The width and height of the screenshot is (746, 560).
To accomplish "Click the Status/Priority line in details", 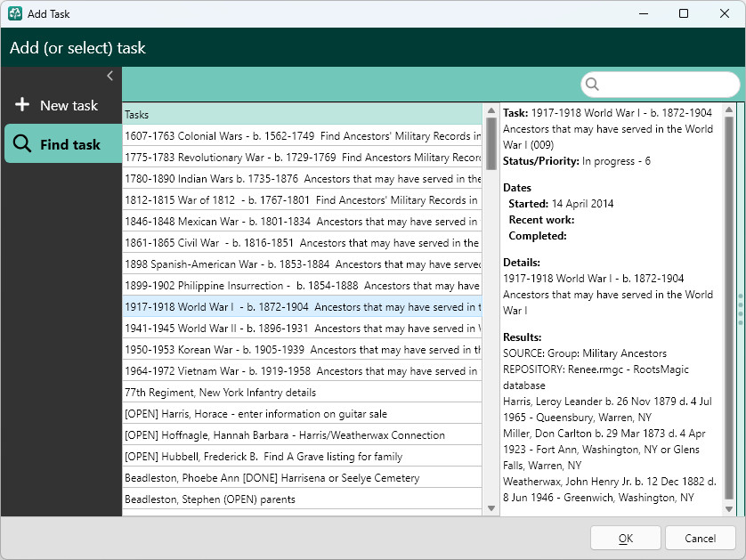I will 577,161.
